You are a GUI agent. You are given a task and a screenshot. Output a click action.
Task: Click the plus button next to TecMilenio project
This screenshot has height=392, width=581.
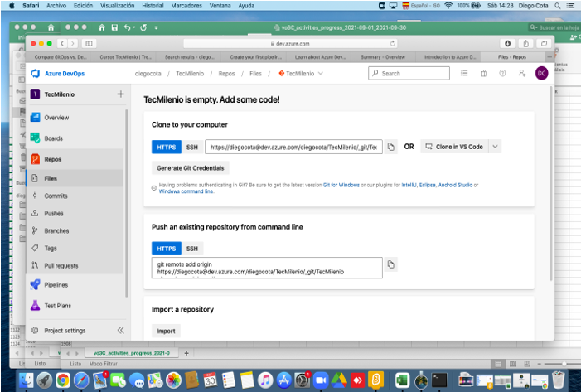tap(120, 94)
